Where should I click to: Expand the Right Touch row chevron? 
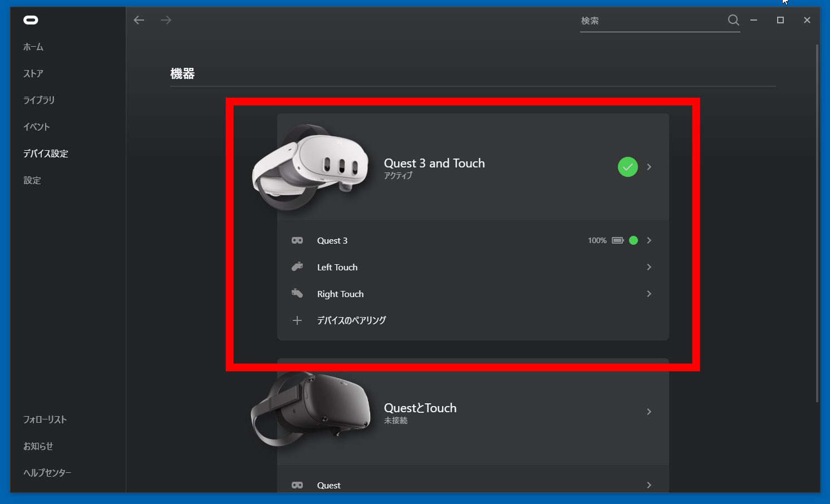(649, 294)
